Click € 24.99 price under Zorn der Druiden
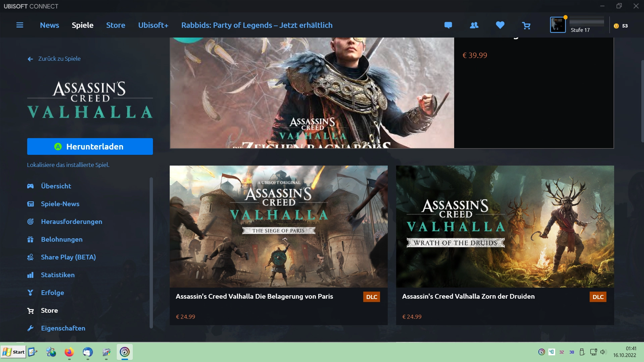The image size is (644, 362). coord(412,317)
